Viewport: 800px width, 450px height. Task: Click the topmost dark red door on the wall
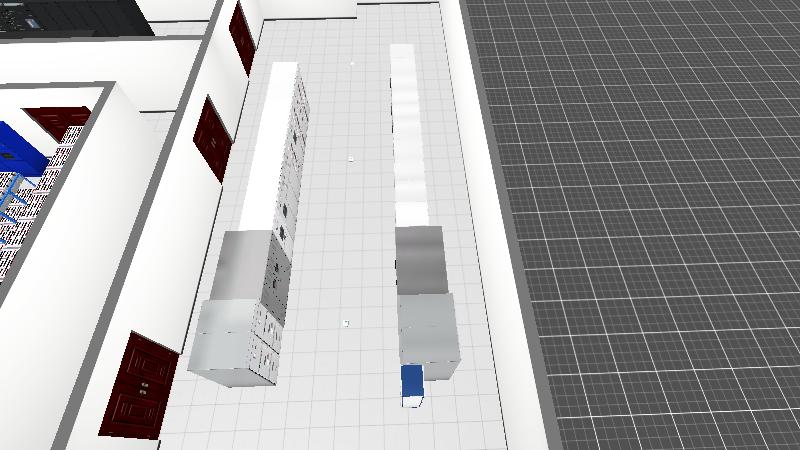(241, 38)
